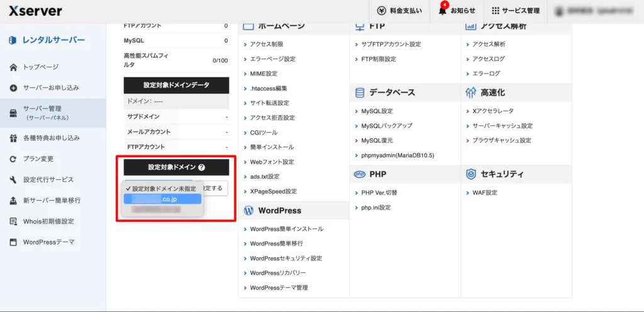Open サービス管理 grid icon

[495, 11]
